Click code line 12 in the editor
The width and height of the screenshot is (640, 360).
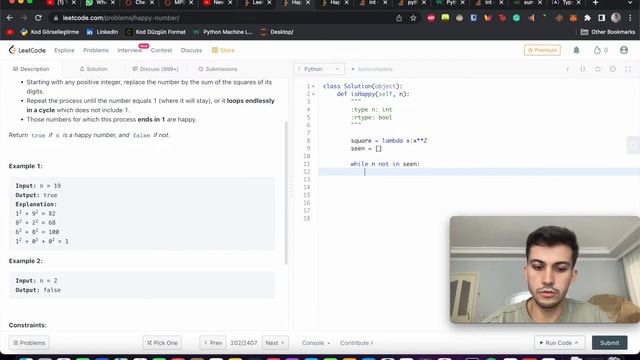pos(479,172)
